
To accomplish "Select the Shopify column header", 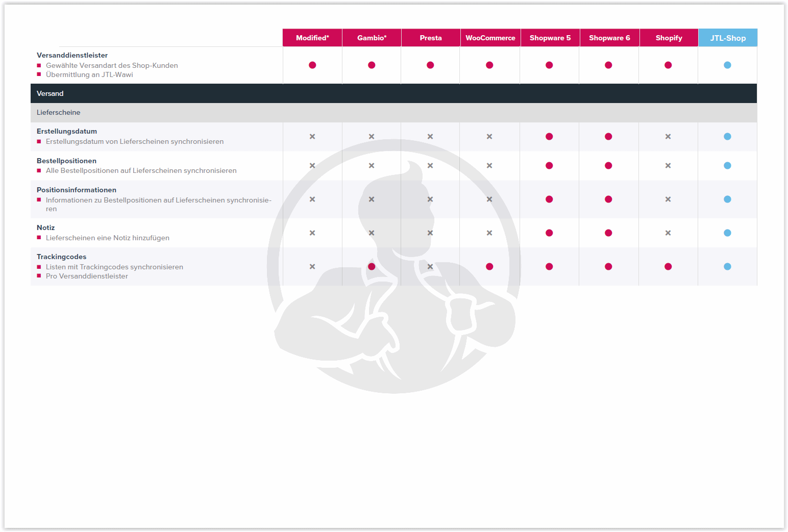I will [x=669, y=38].
